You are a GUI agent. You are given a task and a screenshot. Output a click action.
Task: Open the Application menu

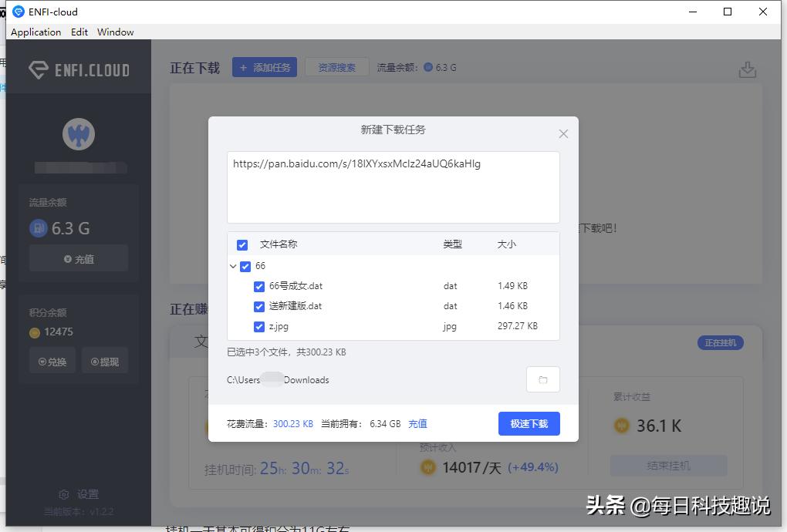pyautogui.click(x=35, y=32)
